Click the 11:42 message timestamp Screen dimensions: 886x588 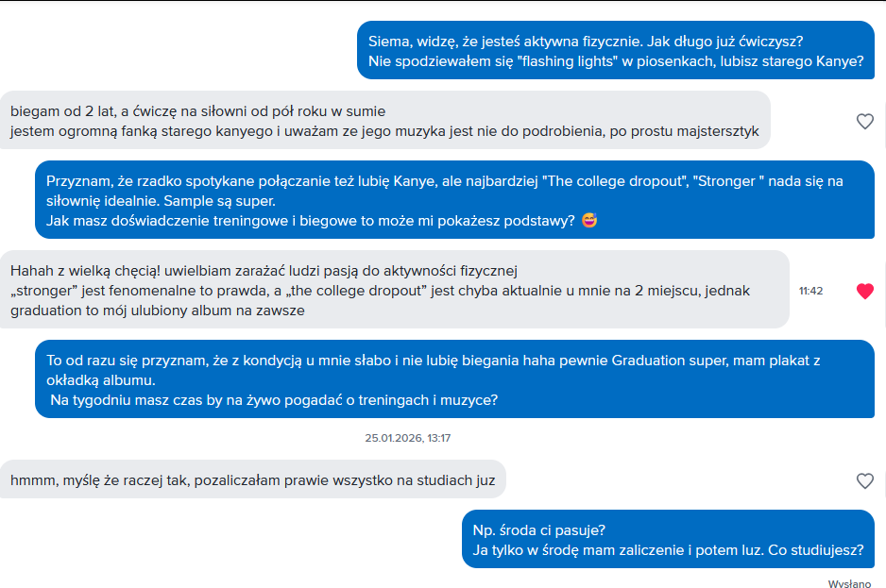pos(810,291)
